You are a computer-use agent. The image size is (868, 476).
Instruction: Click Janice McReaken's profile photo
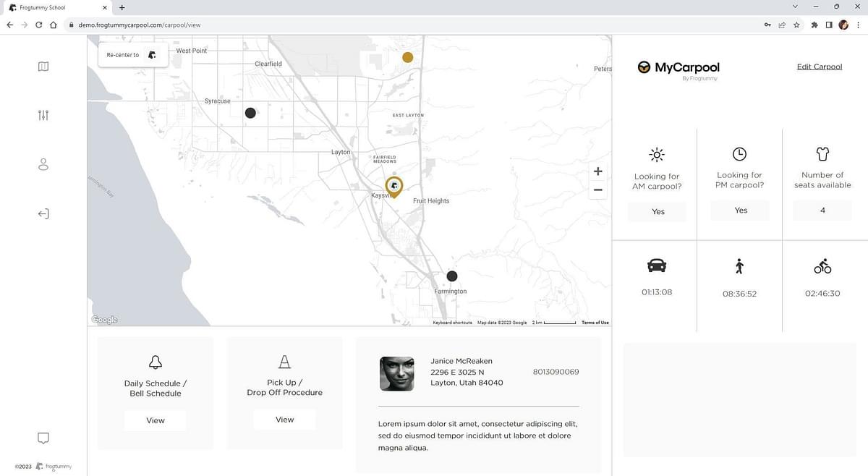pyautogui.click(x=396, y=374)
